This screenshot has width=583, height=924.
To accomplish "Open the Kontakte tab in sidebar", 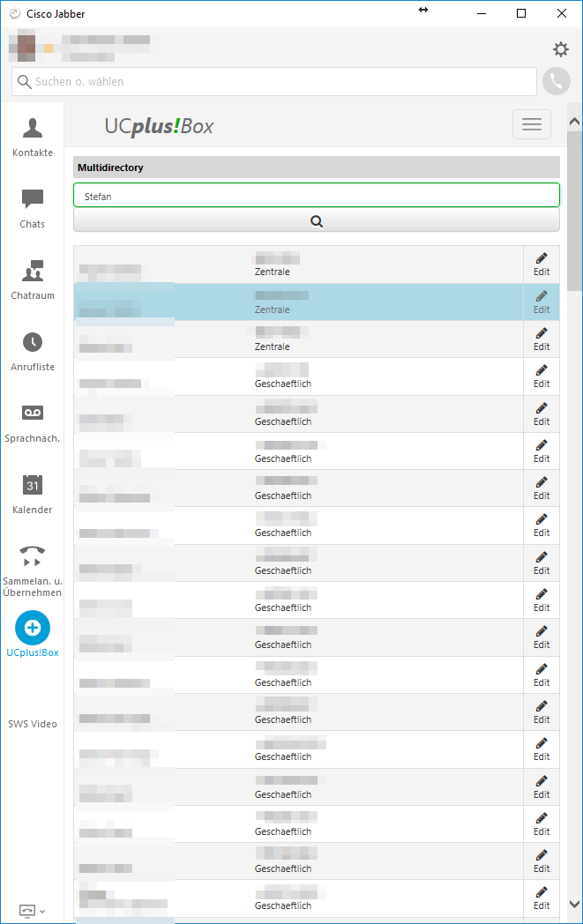I will click(33, 138).
